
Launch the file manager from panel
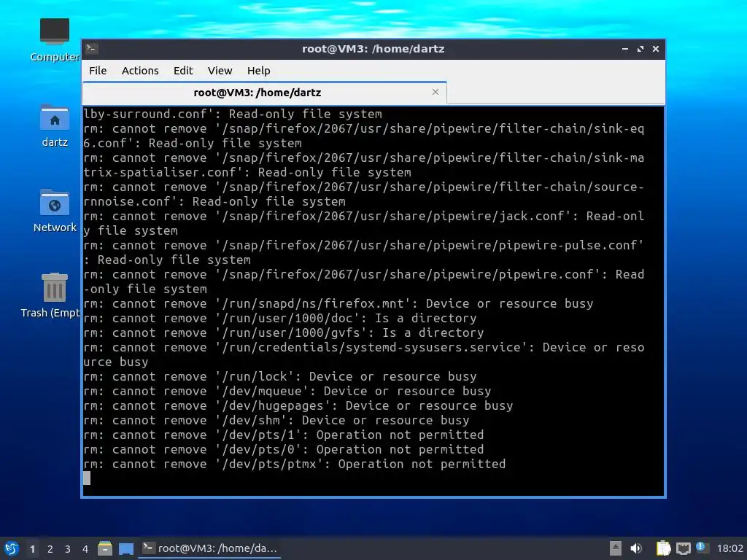tap(105, 548)
